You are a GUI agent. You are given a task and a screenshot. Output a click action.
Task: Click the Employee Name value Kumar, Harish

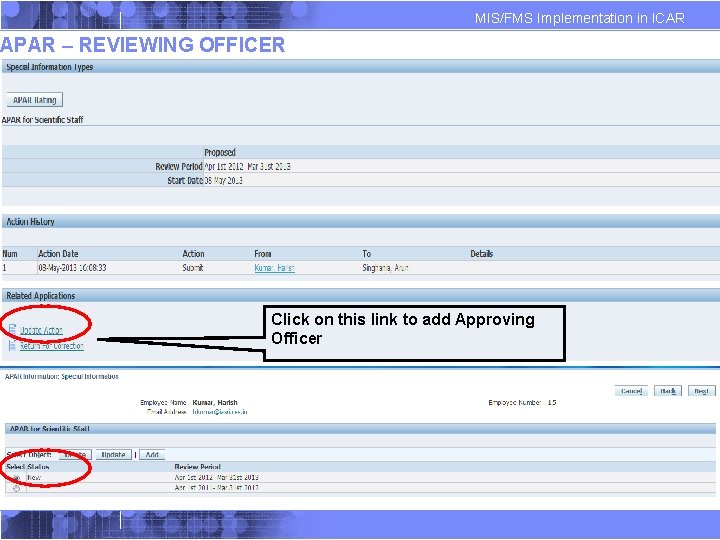215,402
